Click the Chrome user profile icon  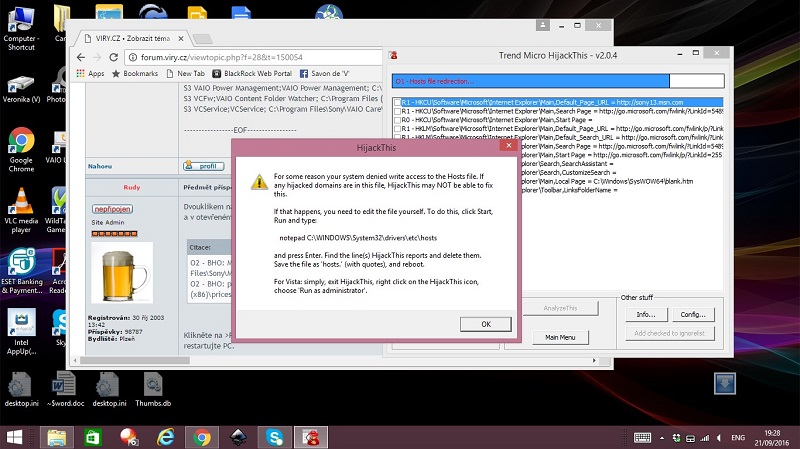[x=542, y=25]
